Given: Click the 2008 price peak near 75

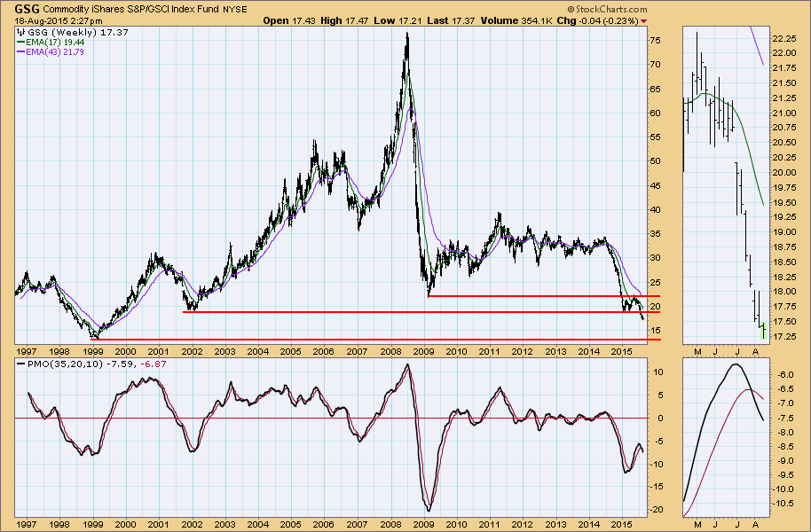Looking at the screenshot, I should pos(407,35).
